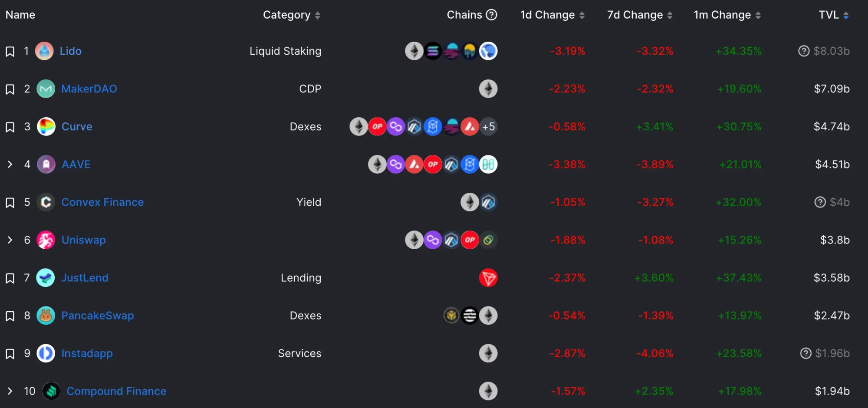Click the Optimism chain icon in Uniswap row
Image resolution: width=868 pixels, height=408 pixels.
point(470,240)
